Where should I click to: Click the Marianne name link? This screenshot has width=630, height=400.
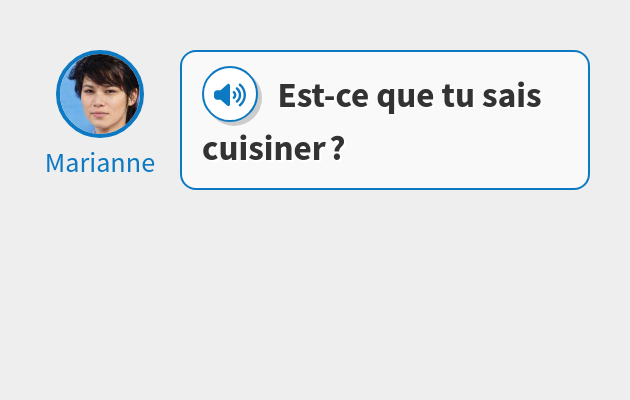coord(100,163)
